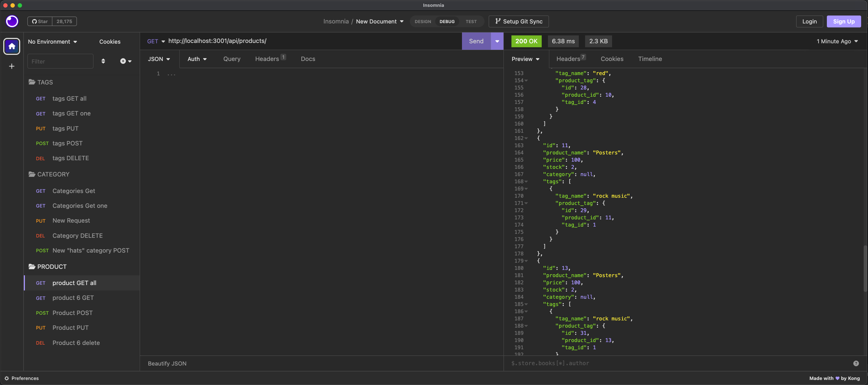The image size is (868, 385).
Task: Open the create-request plus icon in sidebar
Action: tap(123, 61)
